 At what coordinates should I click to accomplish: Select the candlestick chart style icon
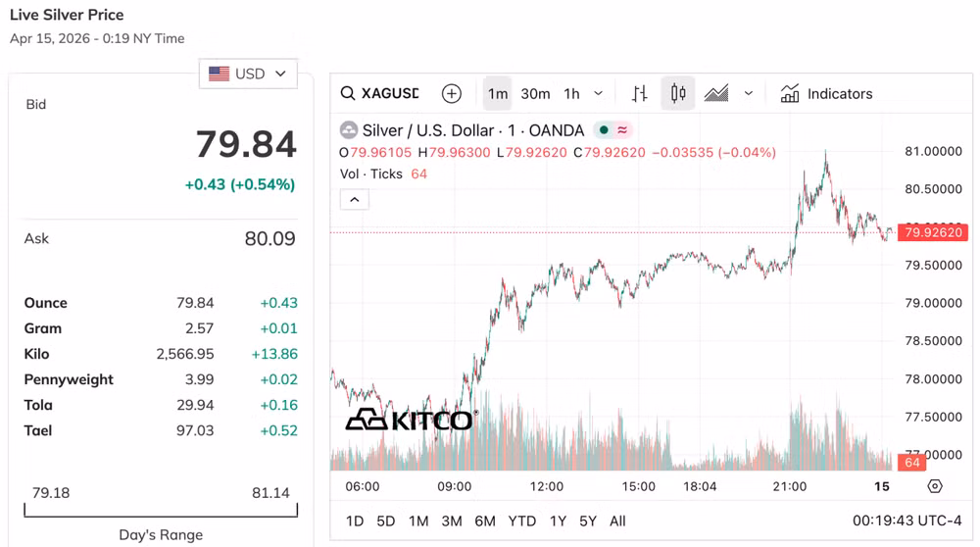pyautogui.click(x=677, y=94)
